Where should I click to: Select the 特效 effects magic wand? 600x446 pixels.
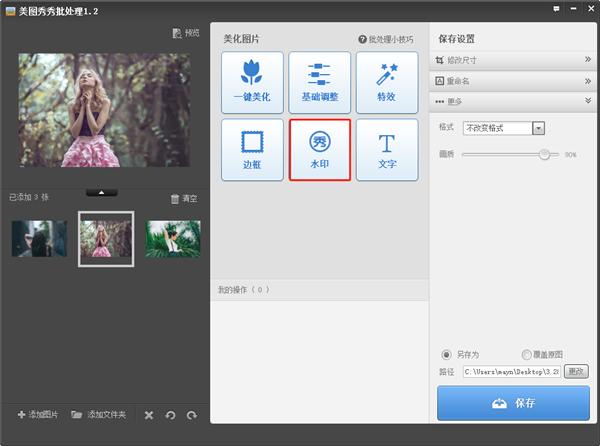(387, 82)
